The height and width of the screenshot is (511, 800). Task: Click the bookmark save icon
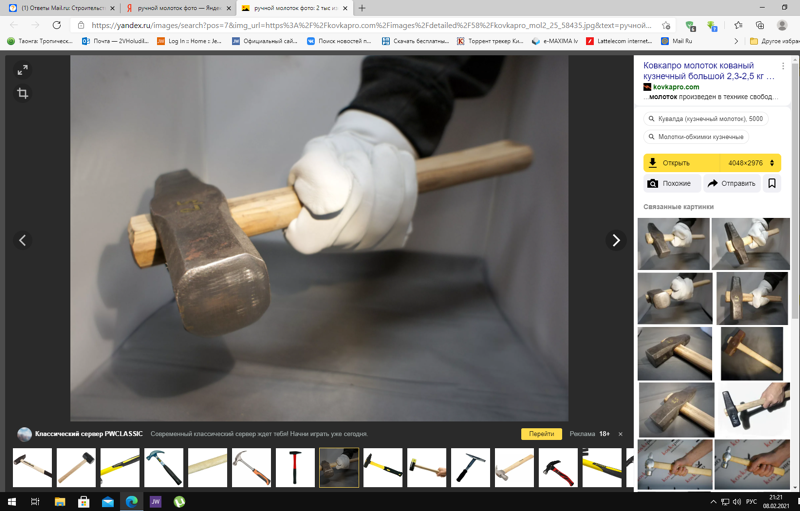pos(772,183)
